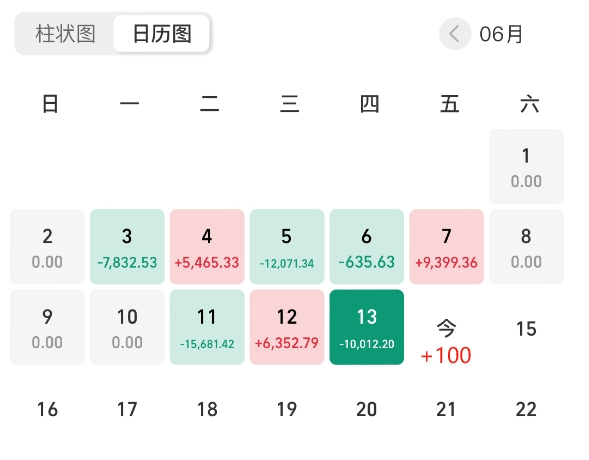Open June 7 with gain +9,399.36
589x460 pixels.
coord(447,247)
